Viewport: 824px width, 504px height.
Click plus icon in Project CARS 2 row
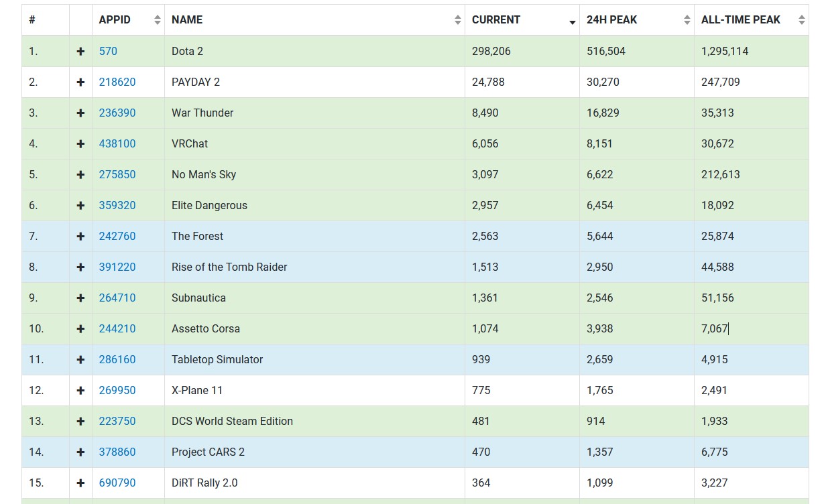pos(80,452)
